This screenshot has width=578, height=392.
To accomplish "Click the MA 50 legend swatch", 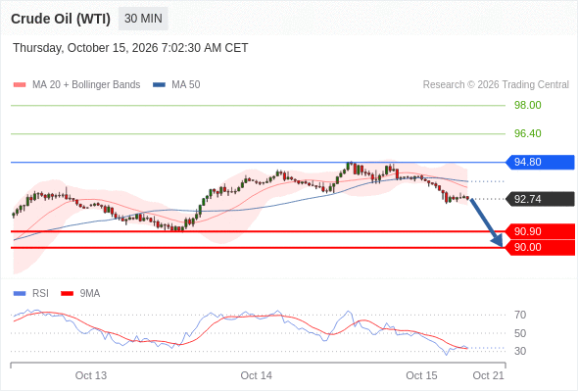I will (x=159, y=85).
